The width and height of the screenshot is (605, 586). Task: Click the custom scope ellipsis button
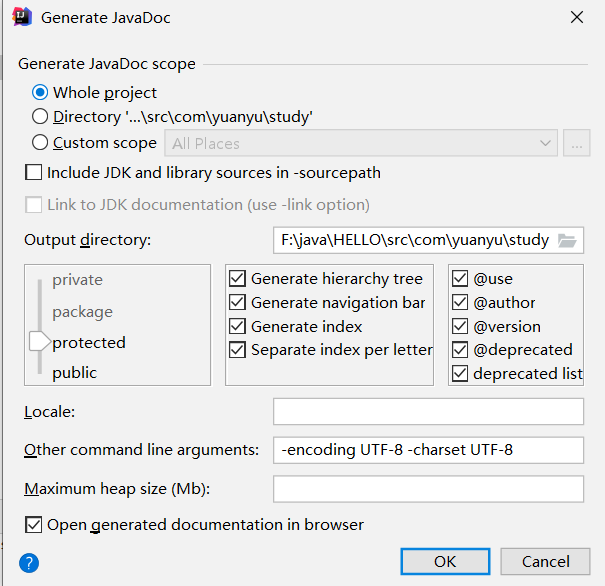[576, 143]
